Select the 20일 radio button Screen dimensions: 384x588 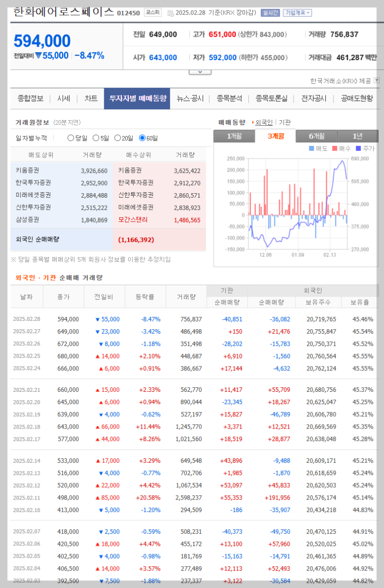(117, 138)
